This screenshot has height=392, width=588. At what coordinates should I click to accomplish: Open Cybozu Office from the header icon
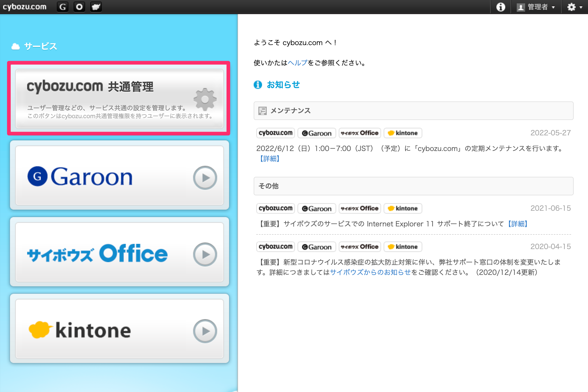(79, 7)
